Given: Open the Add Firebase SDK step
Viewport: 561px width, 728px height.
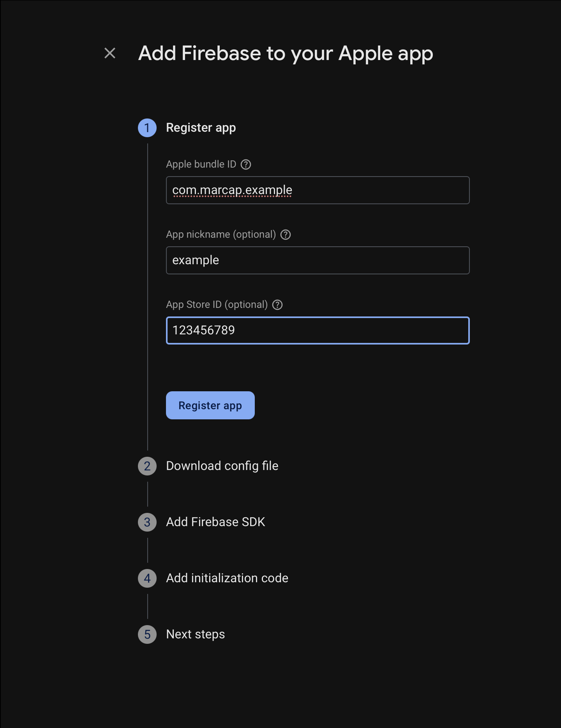Looking at the screenshot, I should pyautogui.click(x=215, y=522).
